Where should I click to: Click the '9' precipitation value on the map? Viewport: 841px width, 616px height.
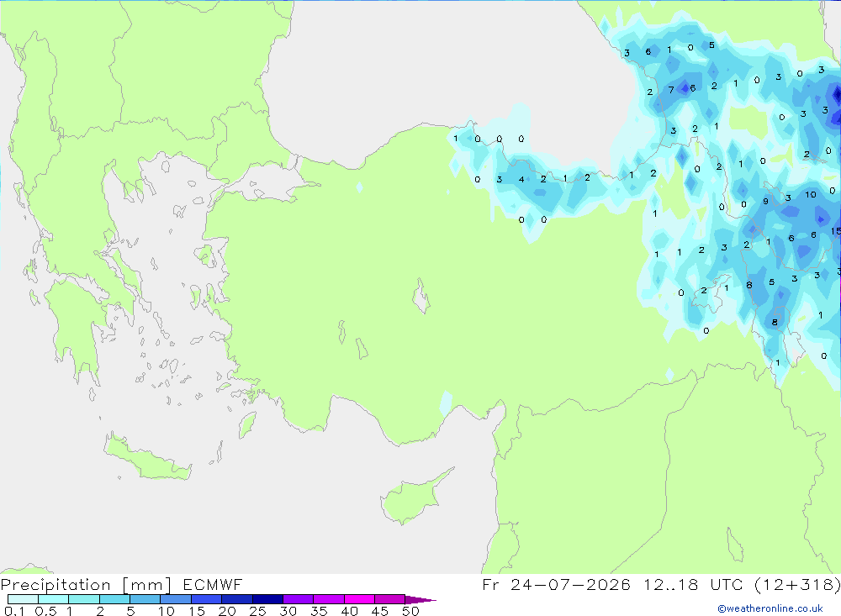click(x=765, y=202)
